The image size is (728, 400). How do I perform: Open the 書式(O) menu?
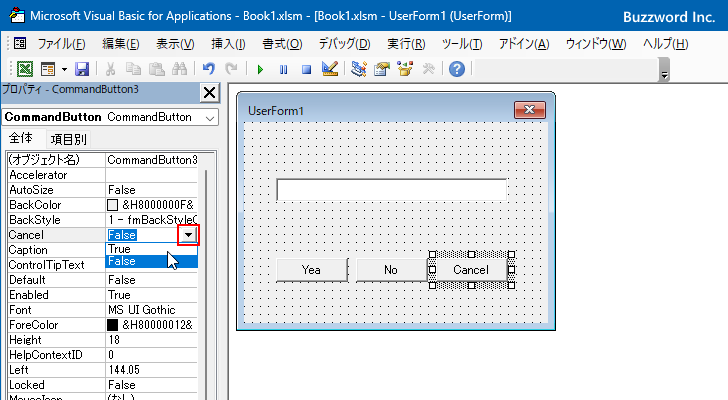[282, 44]
